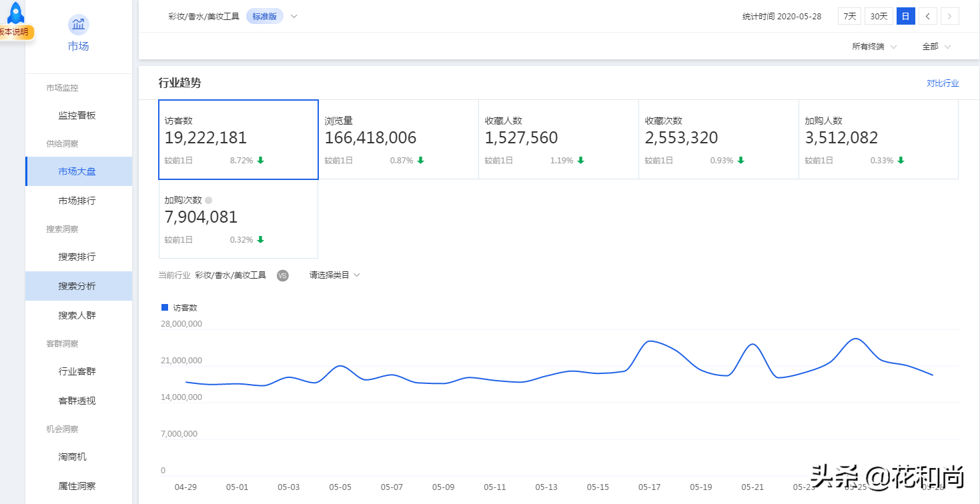Switch to the 30天 time range
This screenshot has height=504, width=980.
[879, 17]
